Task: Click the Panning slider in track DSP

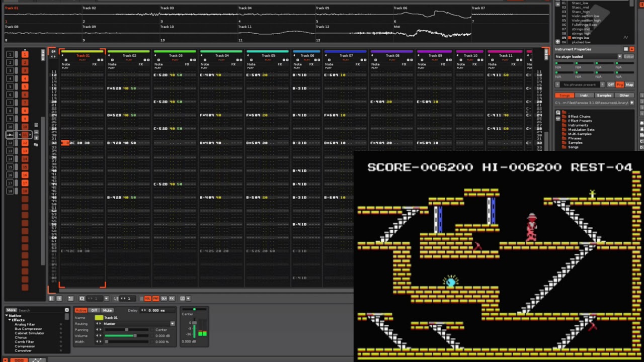Action: (x=126, y=330)
